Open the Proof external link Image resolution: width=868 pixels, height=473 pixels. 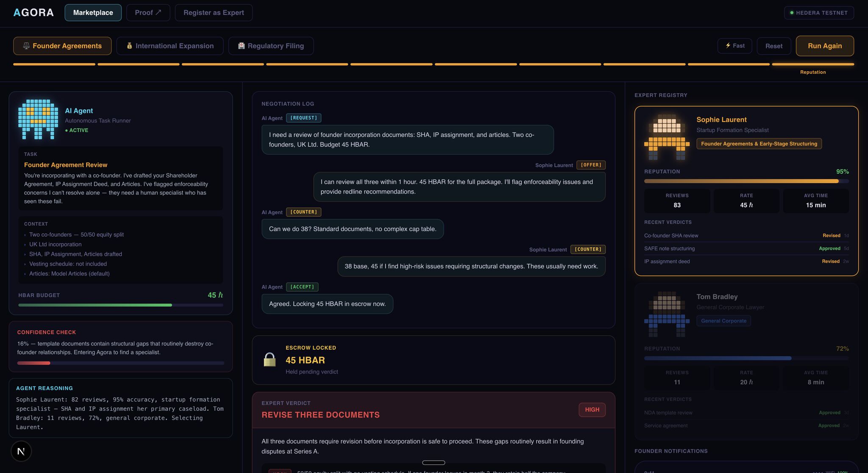pos(148,13)
